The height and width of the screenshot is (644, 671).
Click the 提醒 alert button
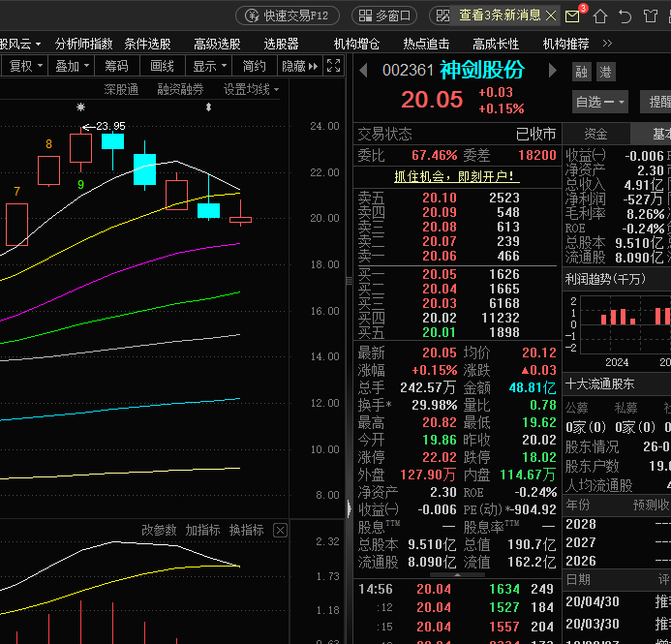(656, 102)
